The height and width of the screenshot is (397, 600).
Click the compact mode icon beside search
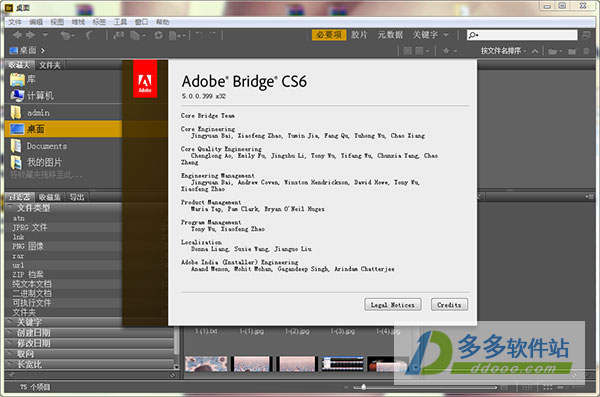click(x=586, y=35)
